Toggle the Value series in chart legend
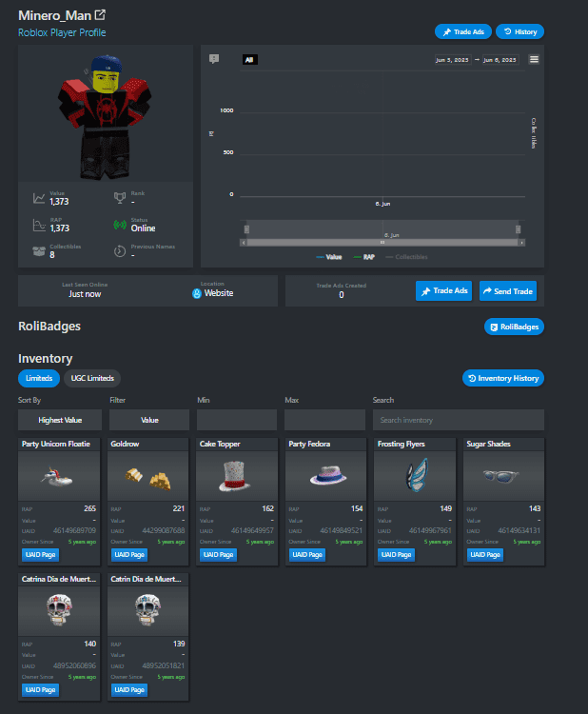The image size is (588, 714). coord(329,257)
